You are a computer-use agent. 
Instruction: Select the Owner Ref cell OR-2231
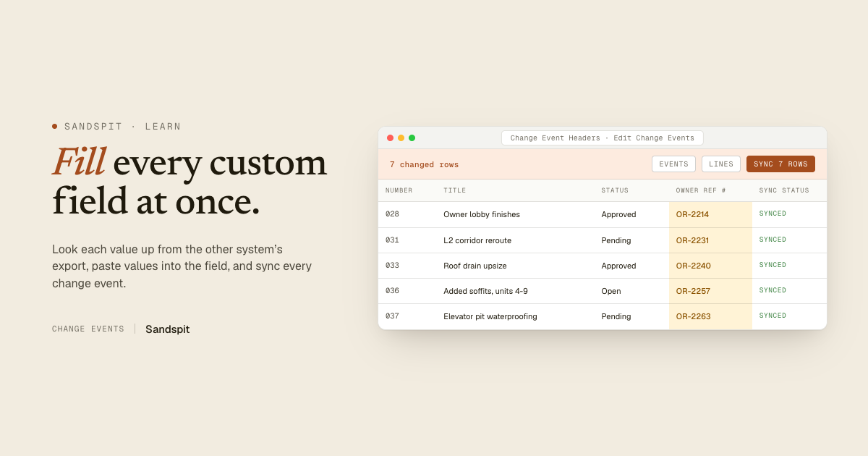[710, 240]
